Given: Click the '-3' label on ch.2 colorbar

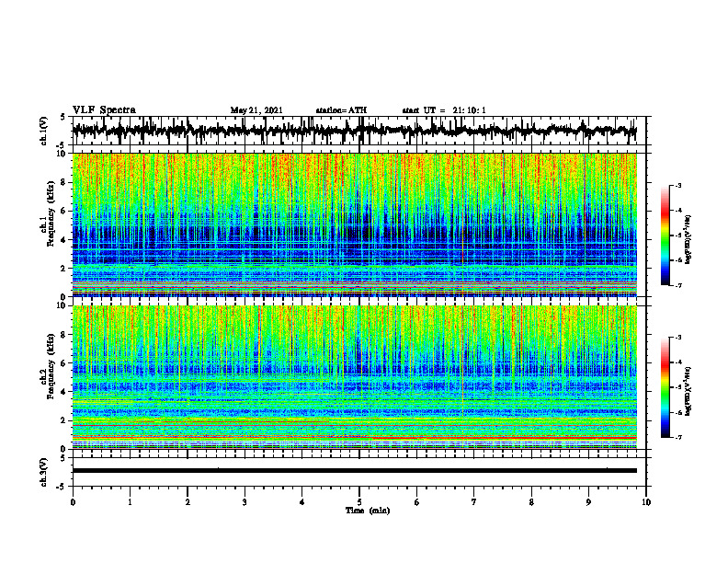Looking at the screenshot, I should [678, 338].
